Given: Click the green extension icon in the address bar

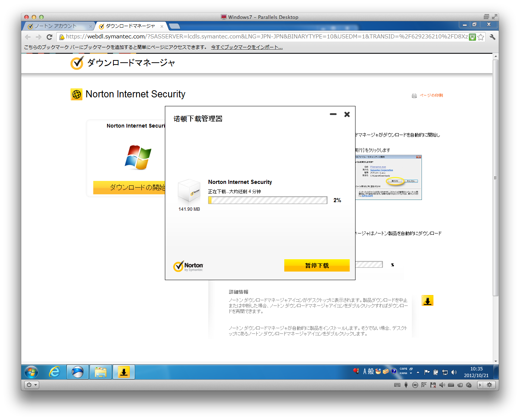Looking at the screenshot, I should (x=472, y=37).
